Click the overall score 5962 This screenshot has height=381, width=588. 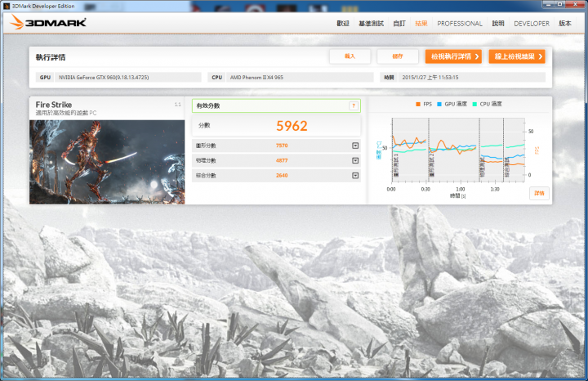(x=292, y=126)
